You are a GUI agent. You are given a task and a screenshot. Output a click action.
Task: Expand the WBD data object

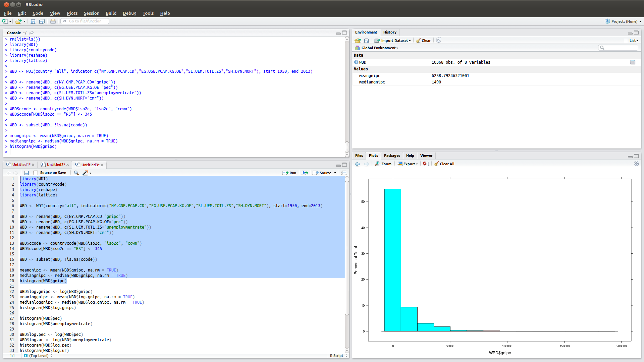point(356,62)
